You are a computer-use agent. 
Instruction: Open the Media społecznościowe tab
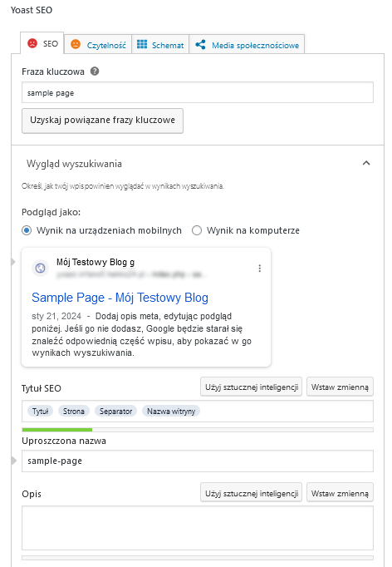pyautogui.click(x=247, y=44)
